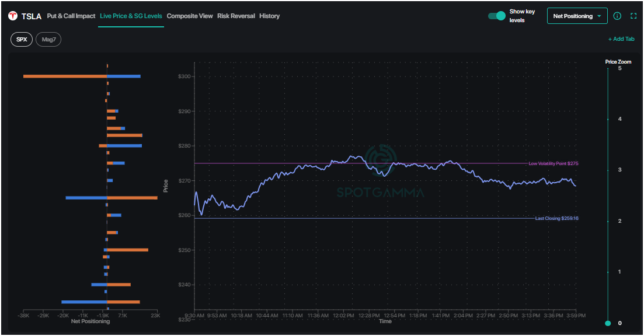Click the 7.1K positioning axis label
The height and width of the screenshot is (336, 644).
(x=123, y=316)
